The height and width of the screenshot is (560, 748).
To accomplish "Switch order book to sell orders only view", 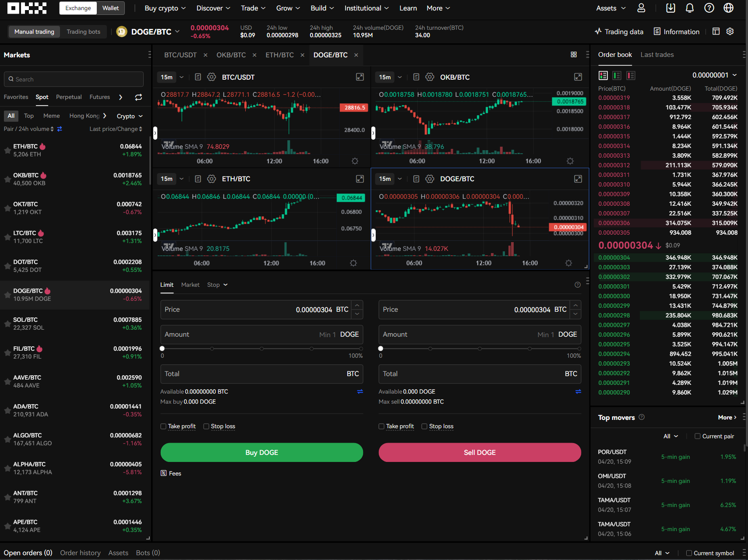I will coord(631,75).
